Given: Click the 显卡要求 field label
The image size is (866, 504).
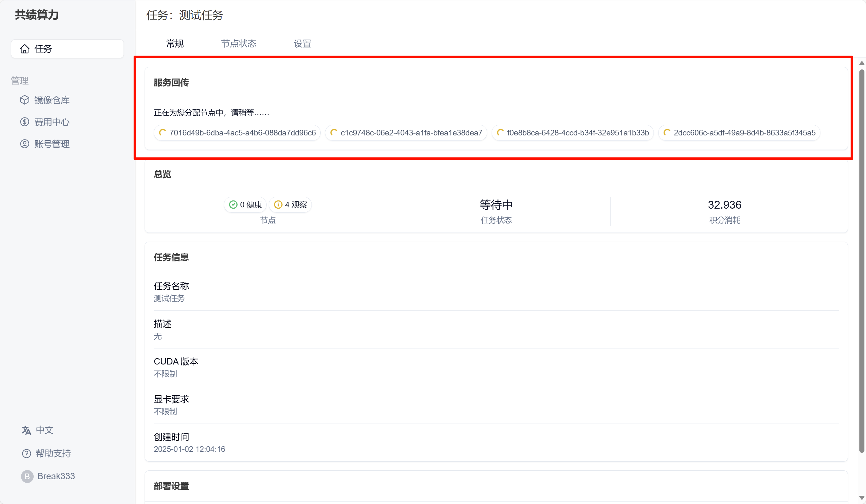Looking at the screenshot, I should click(171, 399).
